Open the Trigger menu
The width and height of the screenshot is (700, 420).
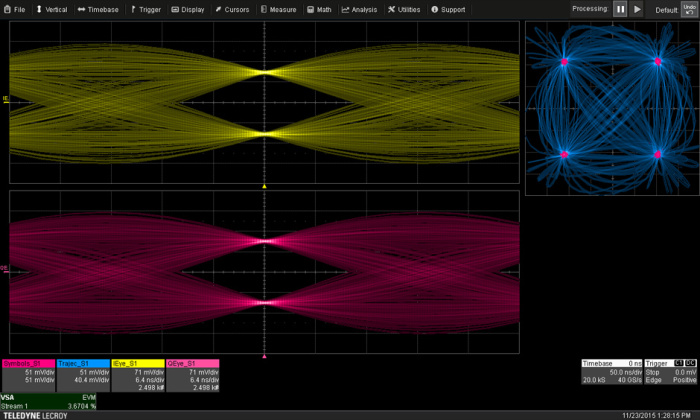(x=146, y=9)
